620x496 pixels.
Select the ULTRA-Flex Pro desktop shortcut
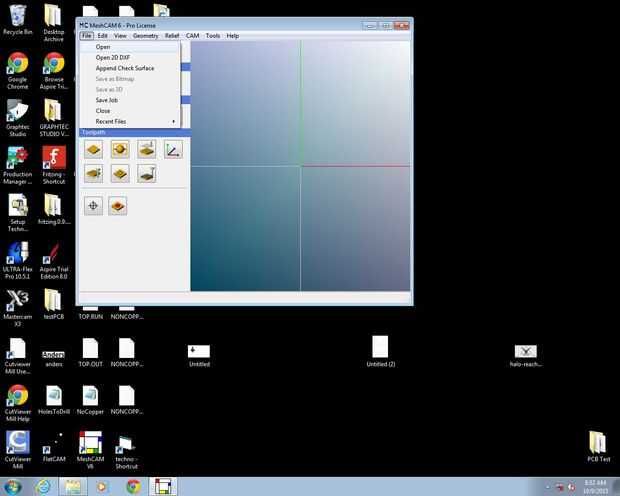coord(17,260)
